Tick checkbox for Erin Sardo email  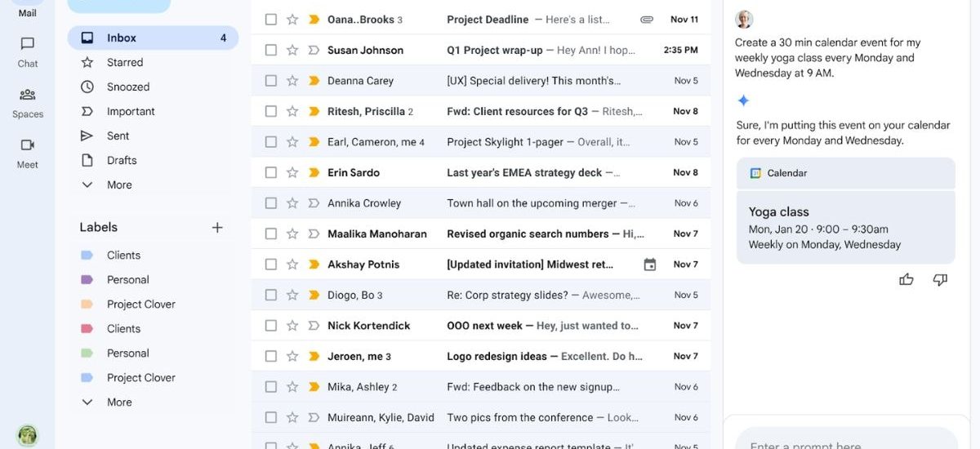(x=271, y=172)
